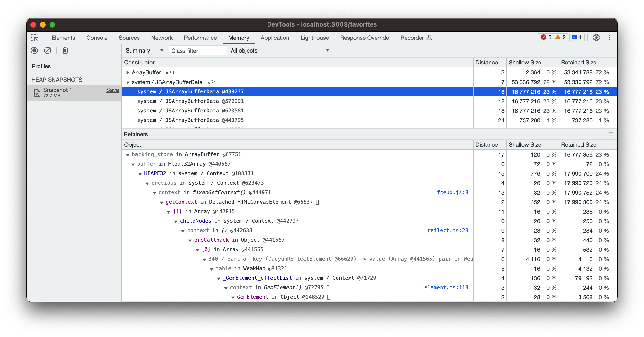Viewport: 644px width, 337px height.
Task: Switch to the Elements tab
Action: (63, 38)
